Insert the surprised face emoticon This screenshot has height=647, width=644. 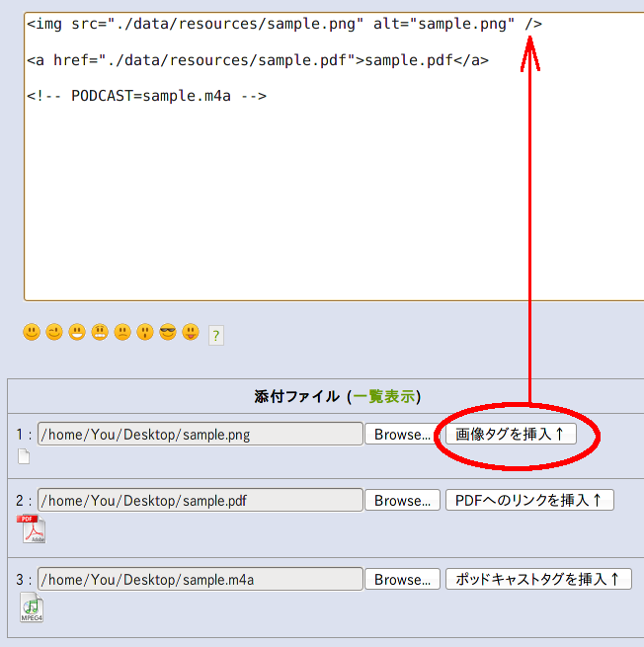145,333
